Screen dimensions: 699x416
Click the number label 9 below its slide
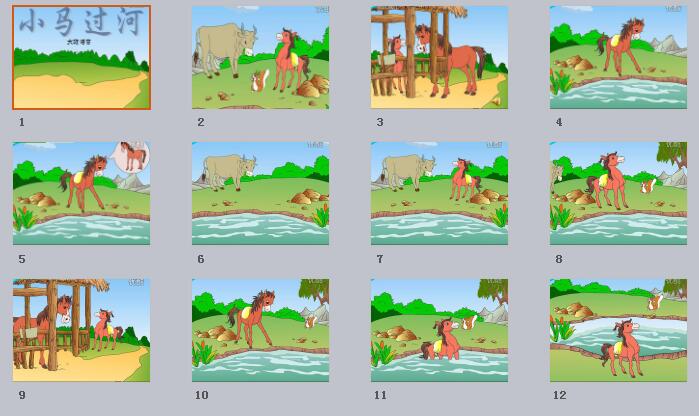click(x=22, y=395)
